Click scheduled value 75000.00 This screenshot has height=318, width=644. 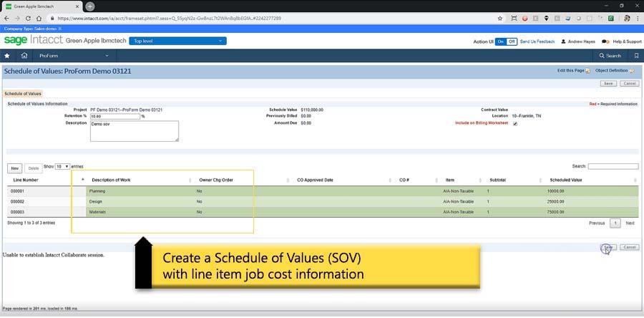pyautogui.click(x=555, y=212)
